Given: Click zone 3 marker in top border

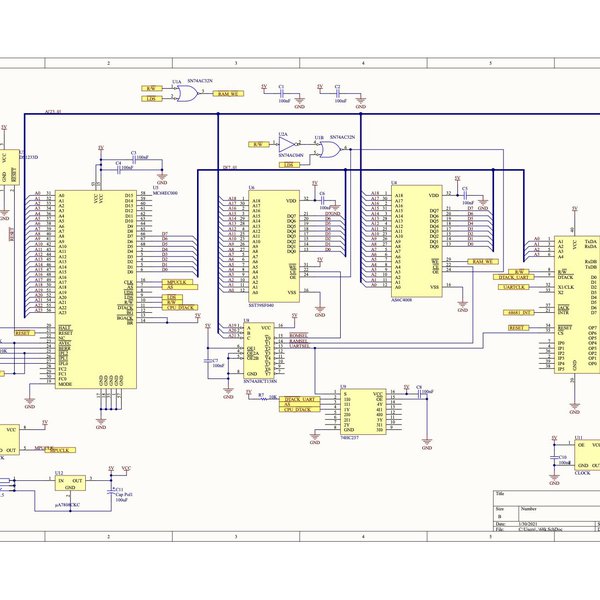Looking at the screenshot, I should coord(236,63).
